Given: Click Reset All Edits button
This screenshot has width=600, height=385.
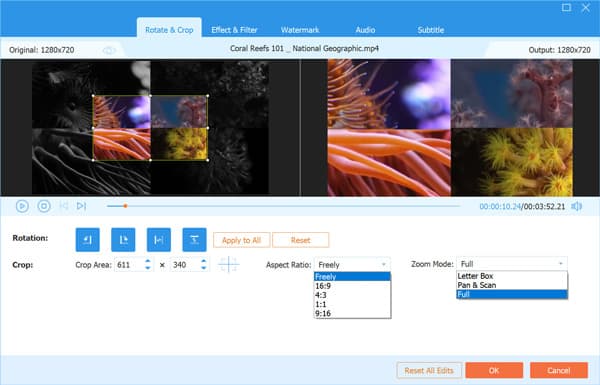Looking at the screenshot, I should point(429,370).
